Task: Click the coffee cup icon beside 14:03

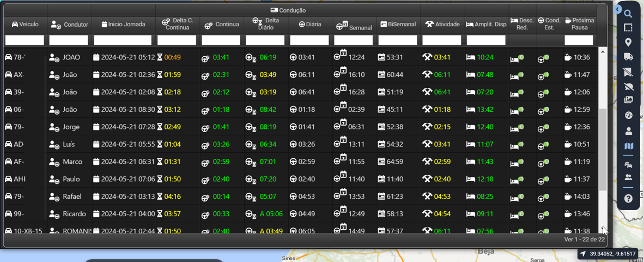Action: (x=569, y=196)
